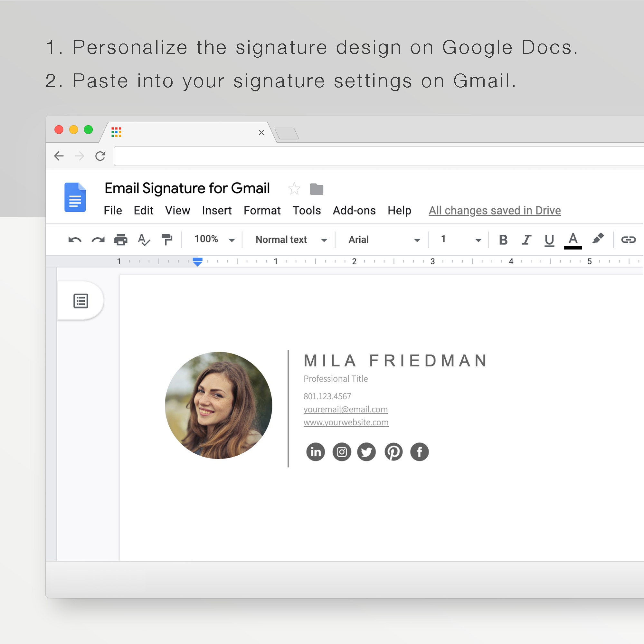Screen dimensions: 644x644
Task: Click the circular profile photo
Action: (x=219, y=405)
